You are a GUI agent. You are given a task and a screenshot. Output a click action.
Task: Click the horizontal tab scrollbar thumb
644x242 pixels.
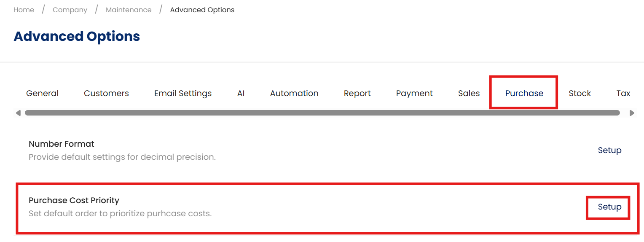tap(322, 113)
